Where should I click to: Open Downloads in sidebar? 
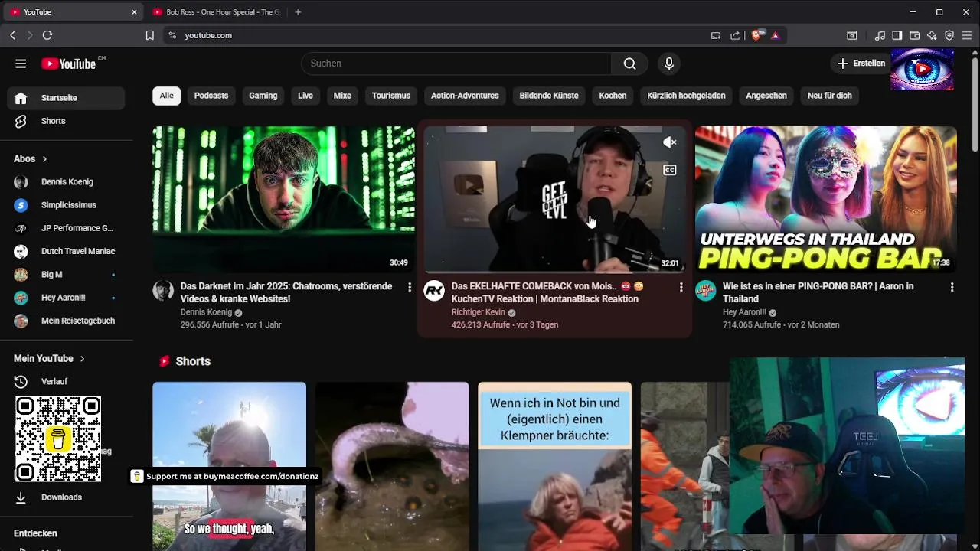(x=66, y=497)
